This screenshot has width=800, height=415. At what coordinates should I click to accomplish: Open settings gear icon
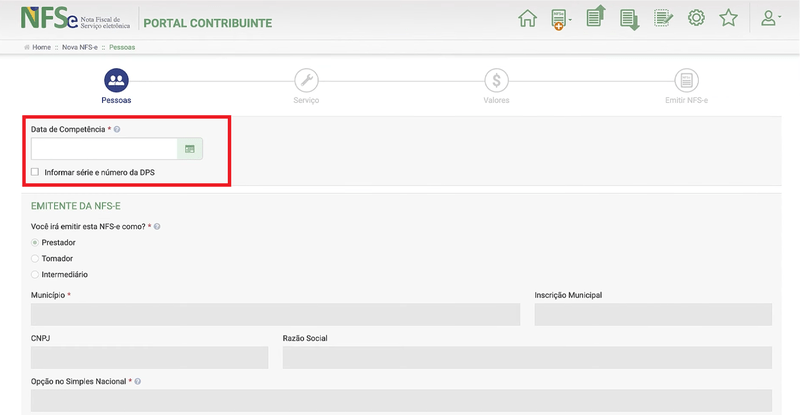(x=696, y=19)
